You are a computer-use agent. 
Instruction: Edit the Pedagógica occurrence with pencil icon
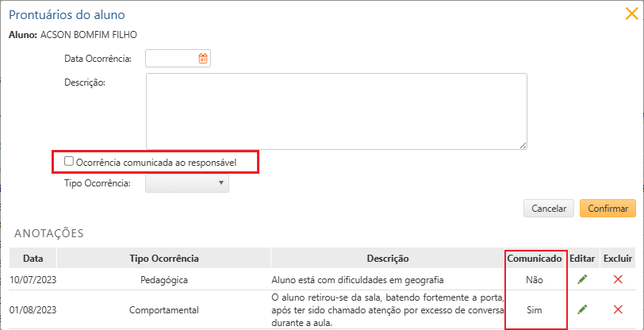tap(582, 279)
